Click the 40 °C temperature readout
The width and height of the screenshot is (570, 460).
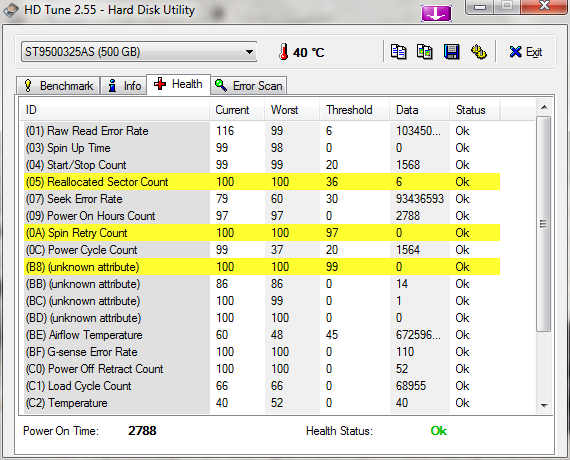pos(309,52)
